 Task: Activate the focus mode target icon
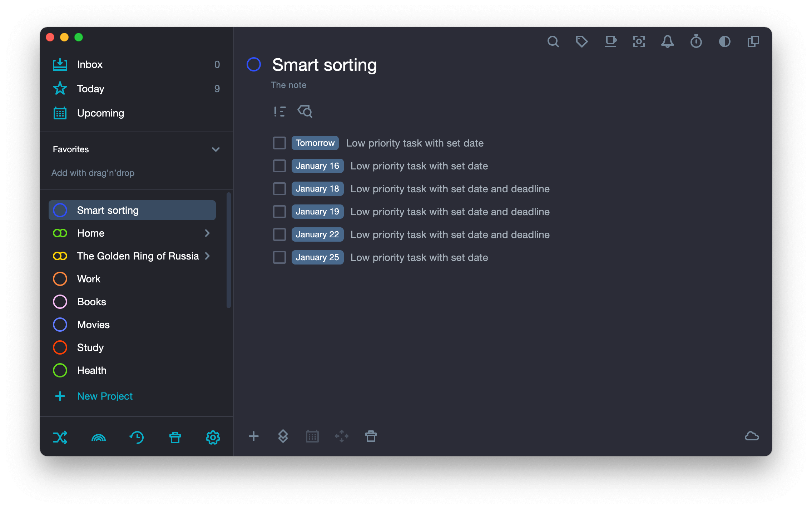[x=639, y=42]
